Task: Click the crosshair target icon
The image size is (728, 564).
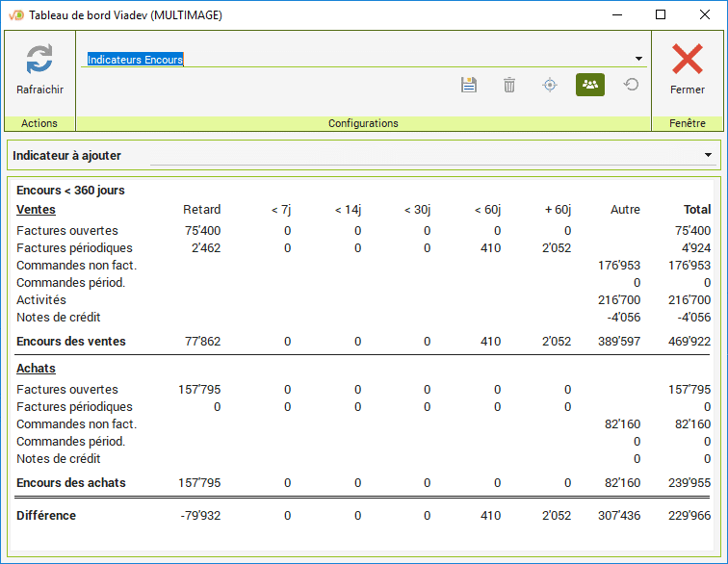Action: 550,85
